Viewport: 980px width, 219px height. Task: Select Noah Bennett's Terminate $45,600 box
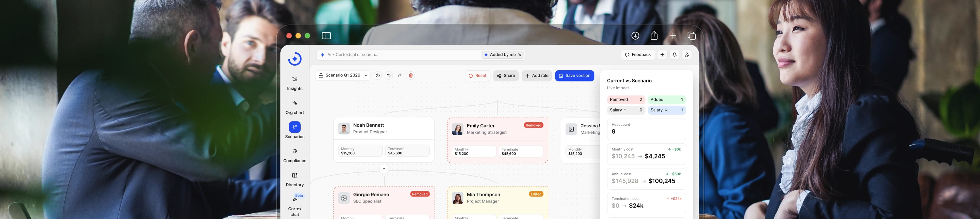tap(407, 151)
